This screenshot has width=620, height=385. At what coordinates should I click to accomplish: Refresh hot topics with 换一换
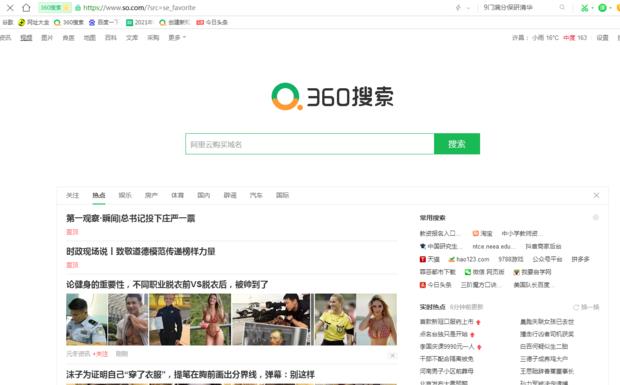point(586,307)
